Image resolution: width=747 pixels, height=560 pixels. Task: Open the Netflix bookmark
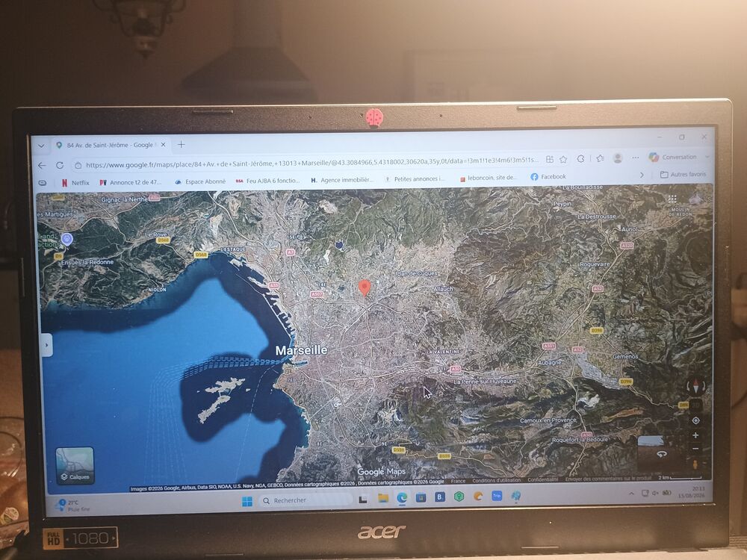click(x=75, y=183)
